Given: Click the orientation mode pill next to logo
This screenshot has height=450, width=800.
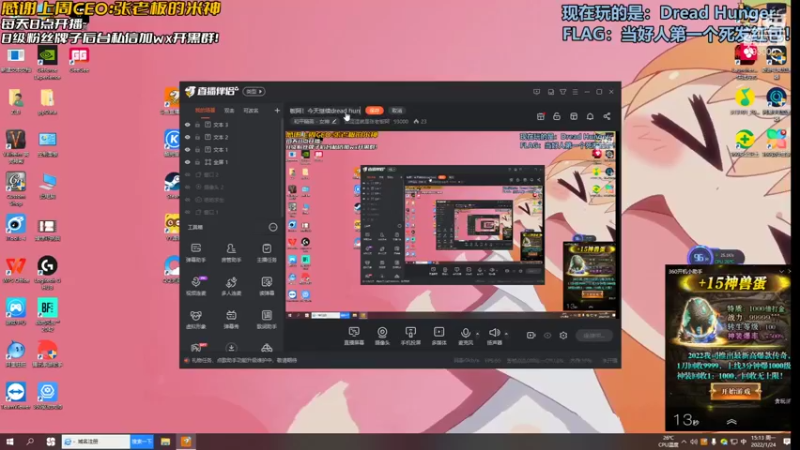Looking at the screenshot, I should click(254, 91).
